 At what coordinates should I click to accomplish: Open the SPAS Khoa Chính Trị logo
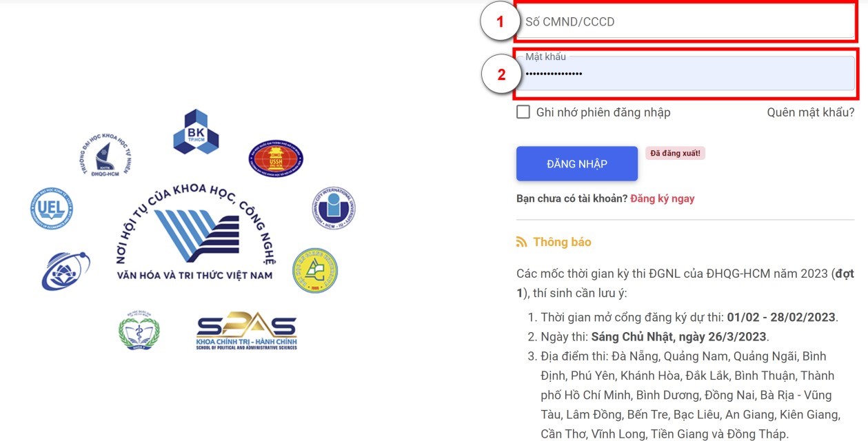[246, 333]
